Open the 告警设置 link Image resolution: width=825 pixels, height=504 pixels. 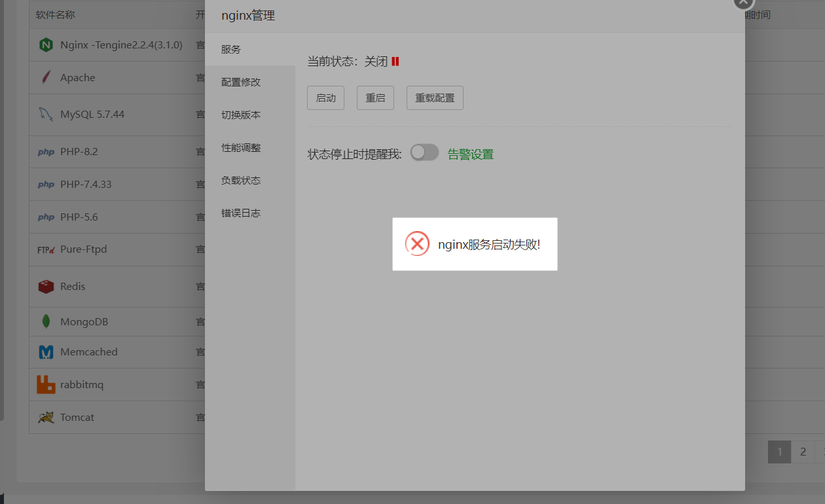click(470, 154)
